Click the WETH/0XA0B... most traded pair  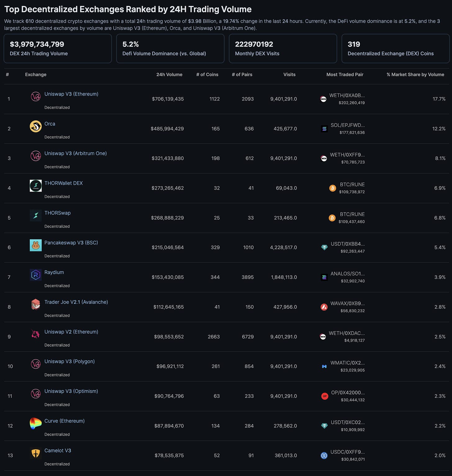click(x=347, y=95)
